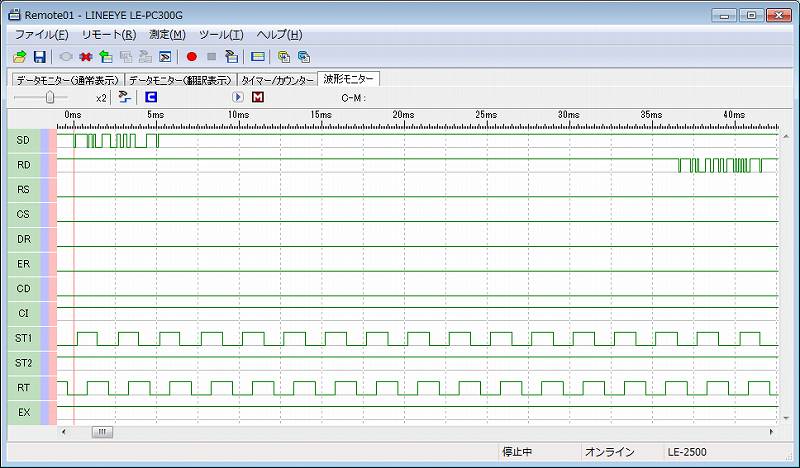
Task: Start measurement with the red record button
Action: tap(192, 57)
